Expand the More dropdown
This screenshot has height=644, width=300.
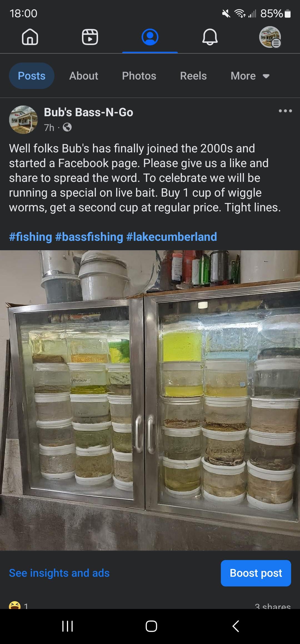(250, 76)
